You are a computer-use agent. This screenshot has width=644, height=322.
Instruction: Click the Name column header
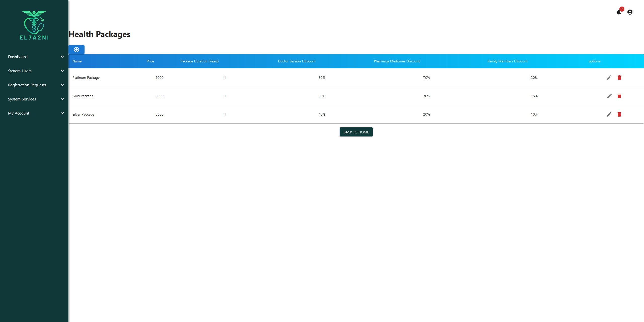(x=77, y=61)
